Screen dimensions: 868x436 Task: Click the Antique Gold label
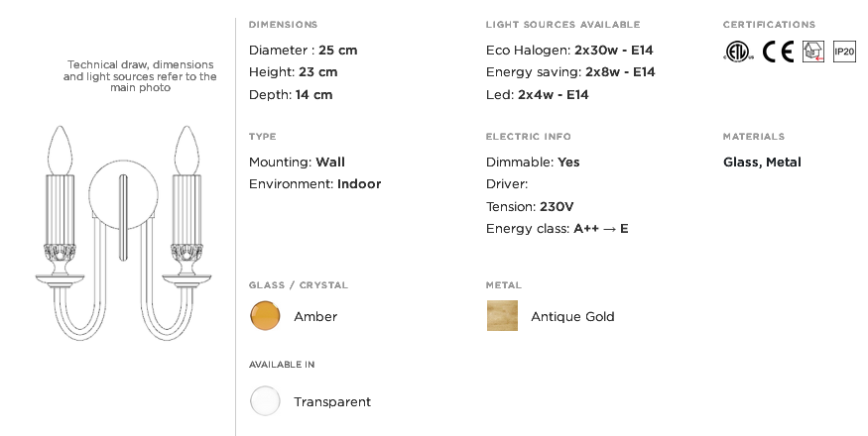point(572,316)
